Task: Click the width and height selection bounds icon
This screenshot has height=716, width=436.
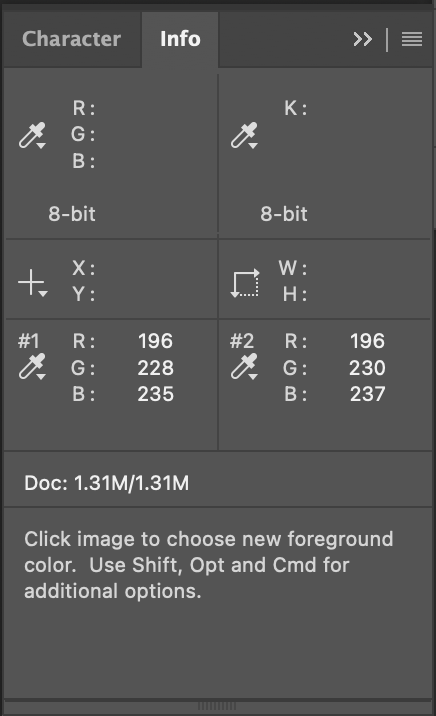Action: pos(245,283)
